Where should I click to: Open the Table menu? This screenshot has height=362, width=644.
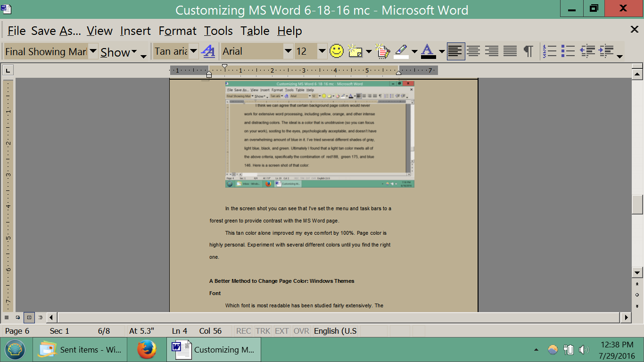click(255, 31)
